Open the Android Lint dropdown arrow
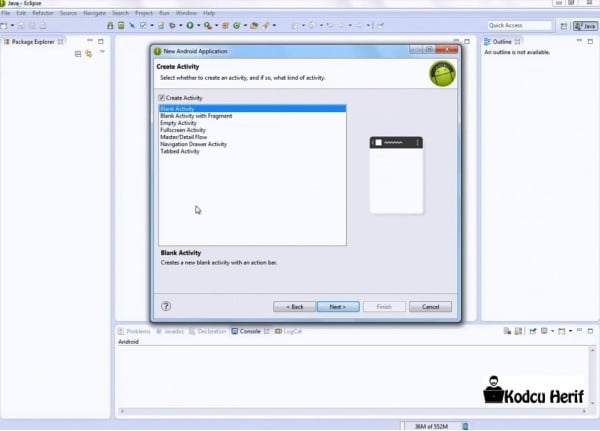The height and width of the screenshot is (431, 600). 152,26
